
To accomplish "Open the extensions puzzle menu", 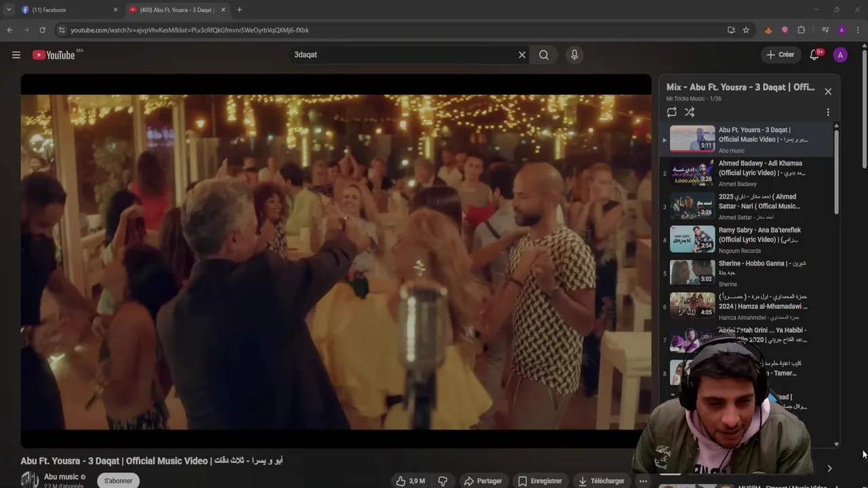I will pyautogui.click(x=801, y=30).
